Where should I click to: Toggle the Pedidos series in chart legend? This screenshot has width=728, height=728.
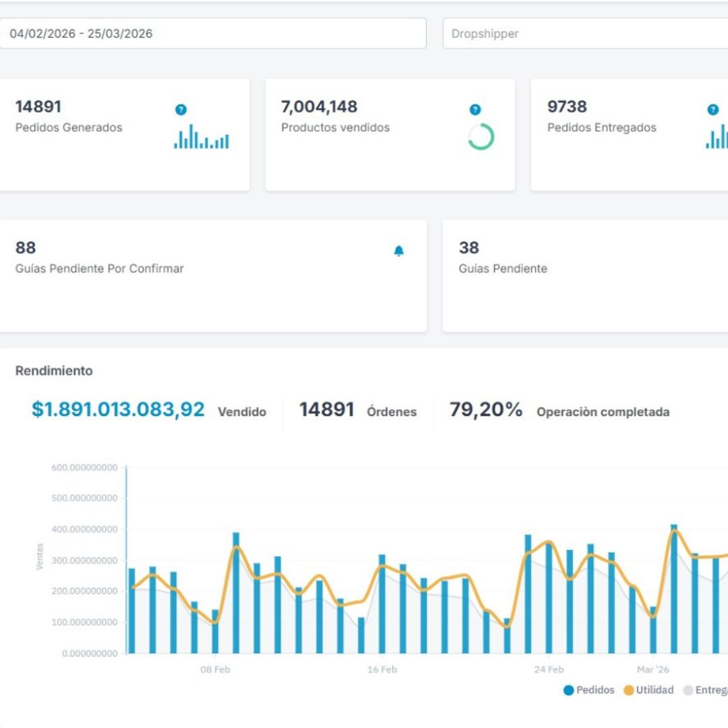pyautogui.click(x=588, y=690)
